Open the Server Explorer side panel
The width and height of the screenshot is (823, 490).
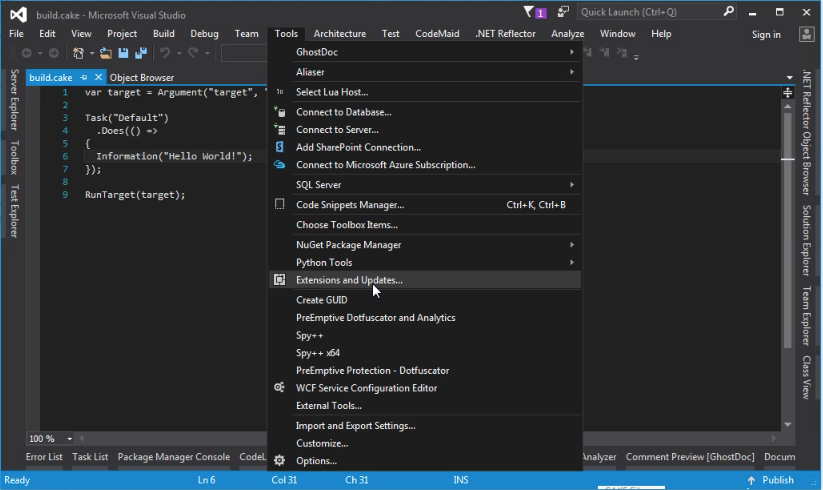pyautogui.click(x=14, y=99)
